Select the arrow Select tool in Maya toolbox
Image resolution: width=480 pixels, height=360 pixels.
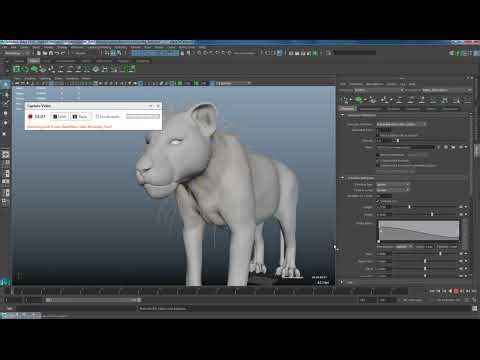(x=6, y=84)
